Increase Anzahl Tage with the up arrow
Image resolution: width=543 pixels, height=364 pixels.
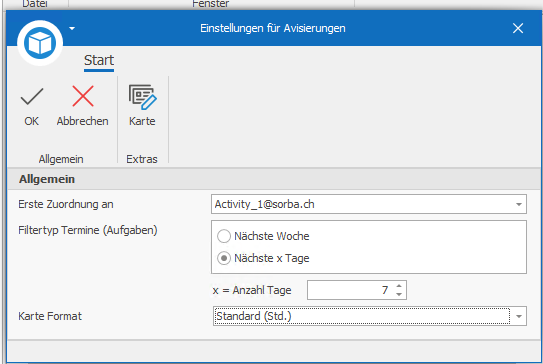click(399, 286)
